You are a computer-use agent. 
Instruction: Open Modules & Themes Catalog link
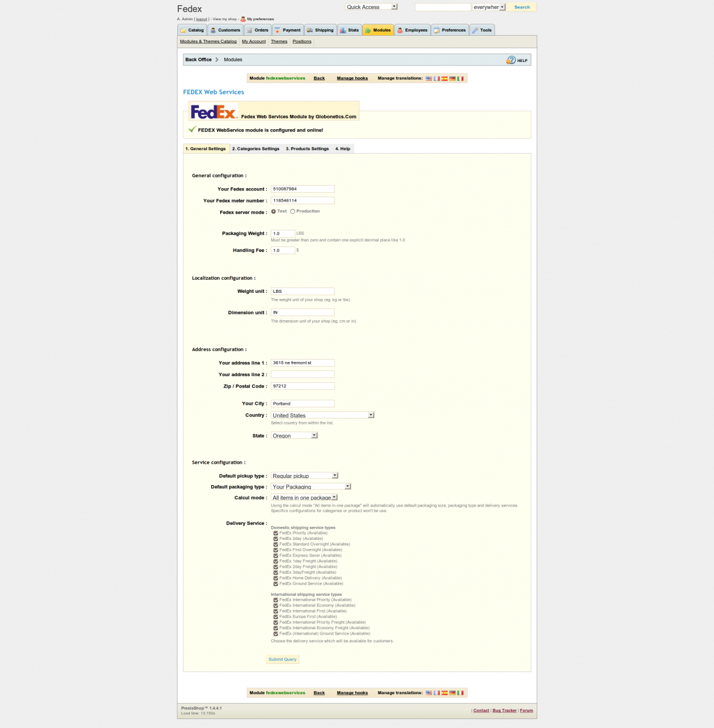tap(208, 42)
